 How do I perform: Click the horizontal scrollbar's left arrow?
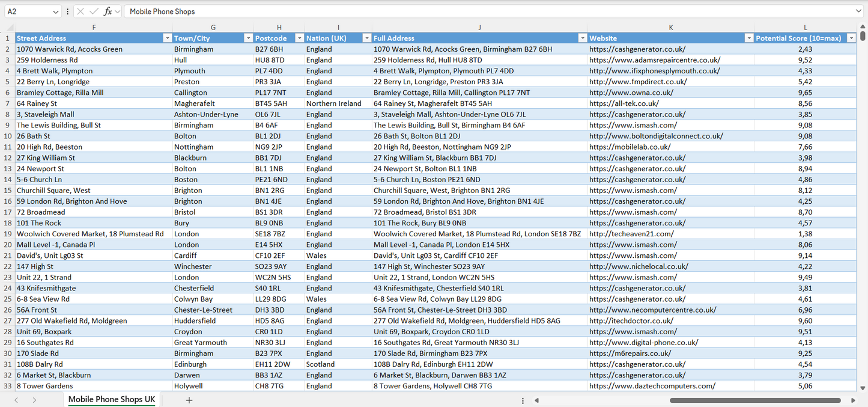pos(536,399)
